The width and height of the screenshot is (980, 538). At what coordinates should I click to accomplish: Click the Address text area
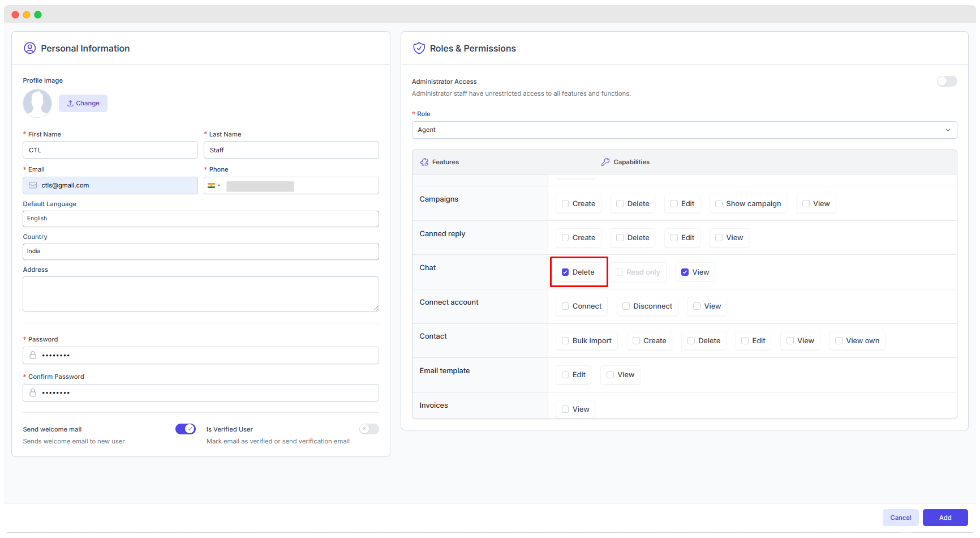[201, 294]
